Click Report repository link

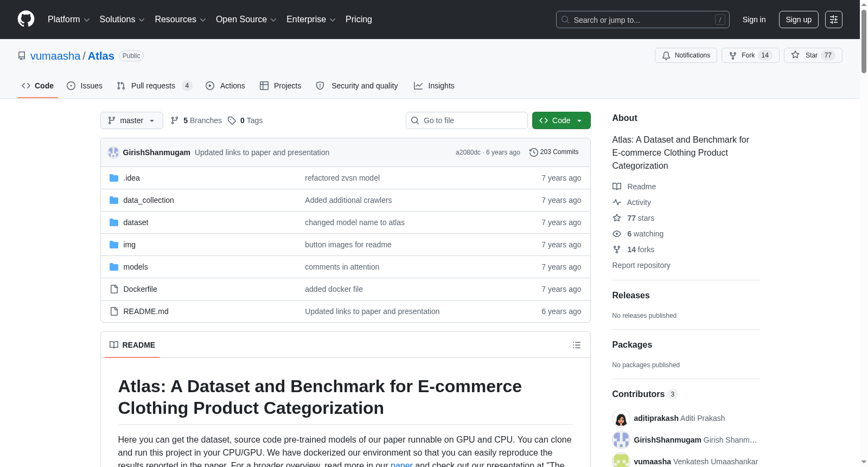(x=641, y=265)
